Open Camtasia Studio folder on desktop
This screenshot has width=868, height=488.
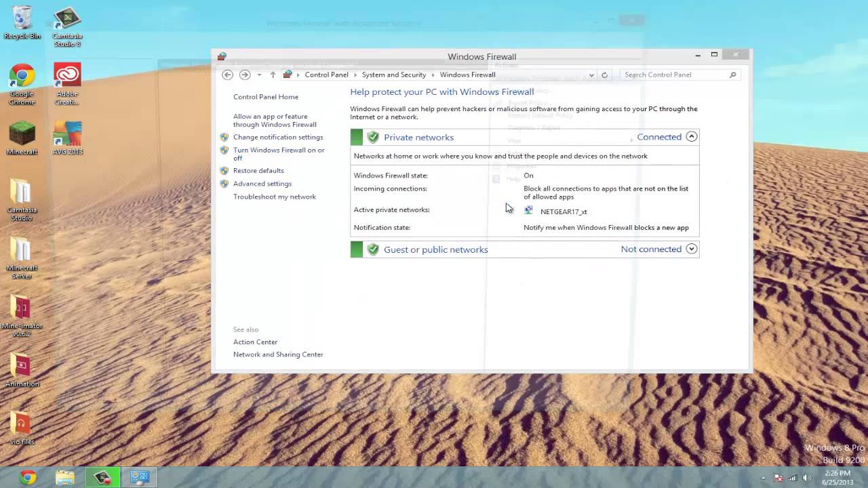(x=21, y=201)
